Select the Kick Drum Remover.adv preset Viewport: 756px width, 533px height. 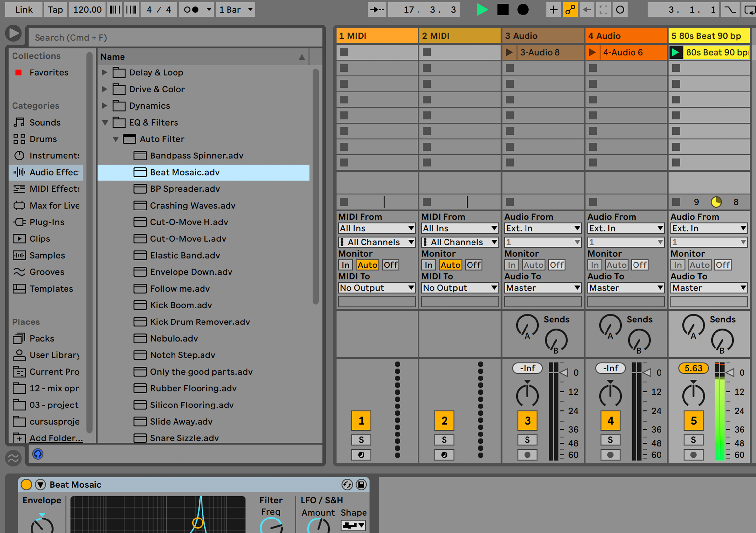(203, 322)
